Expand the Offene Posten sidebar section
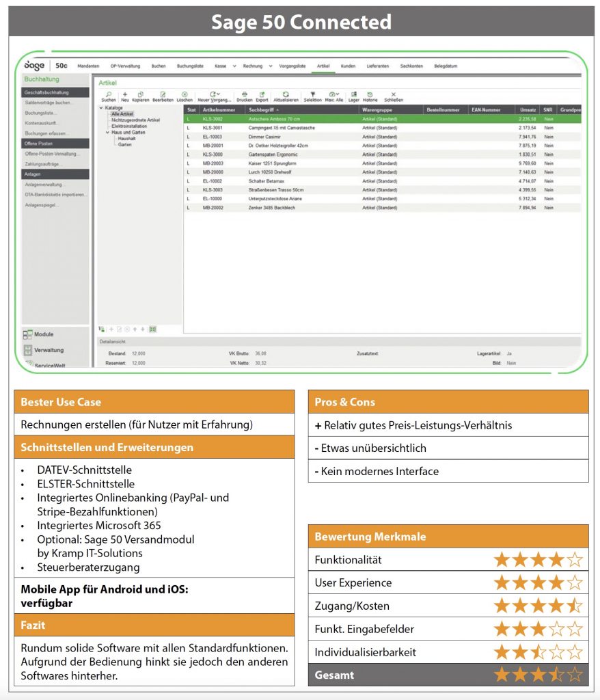The width and height of the screenshot is (600, 700). [55, 144]
